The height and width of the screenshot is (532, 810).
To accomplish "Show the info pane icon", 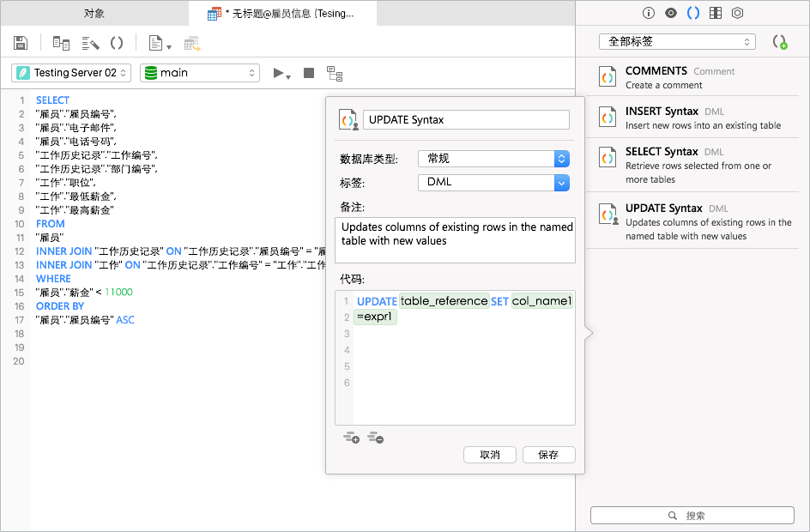I will (x=649, y=13).
